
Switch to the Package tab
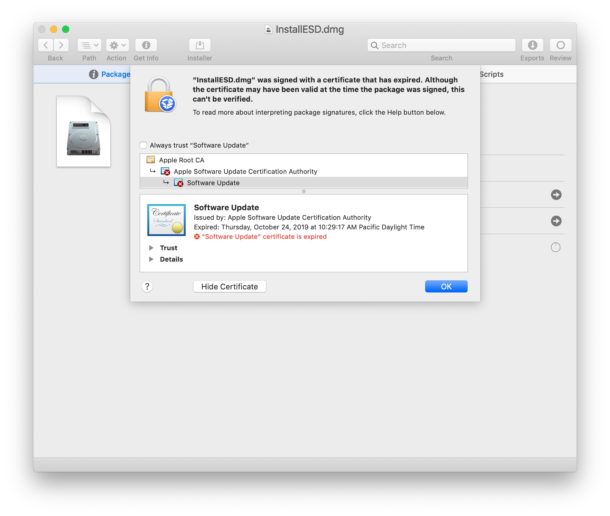pos(110,74)
